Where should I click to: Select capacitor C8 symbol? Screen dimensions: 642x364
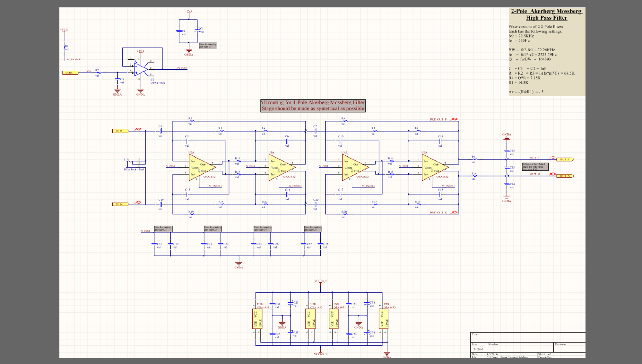187,141
